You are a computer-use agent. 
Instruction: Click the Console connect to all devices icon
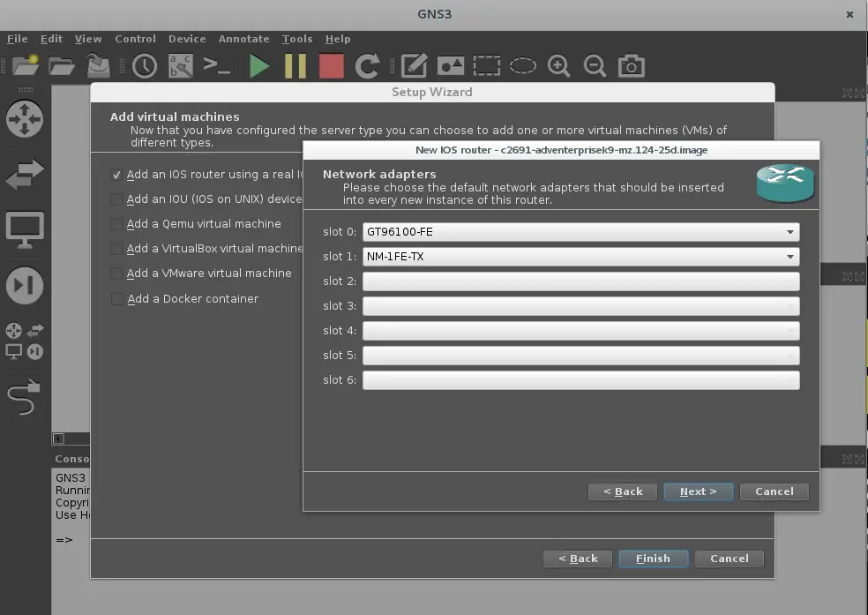tap(216, 66)
